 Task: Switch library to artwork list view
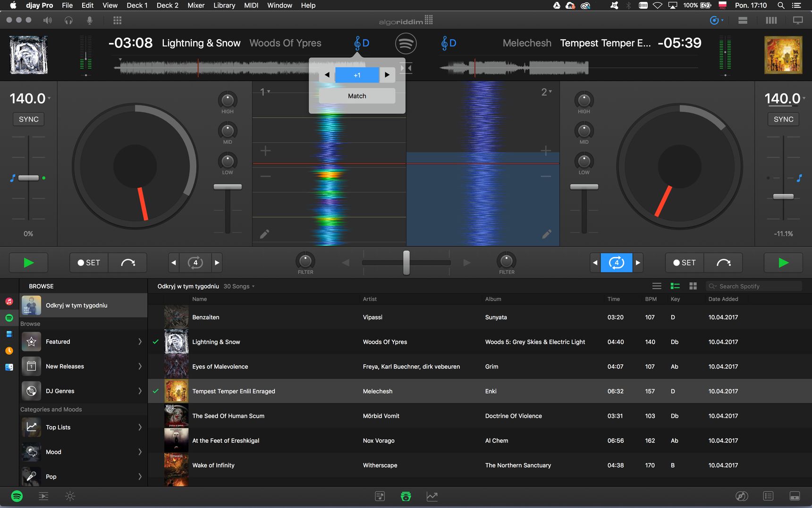[x=675, y=286]
